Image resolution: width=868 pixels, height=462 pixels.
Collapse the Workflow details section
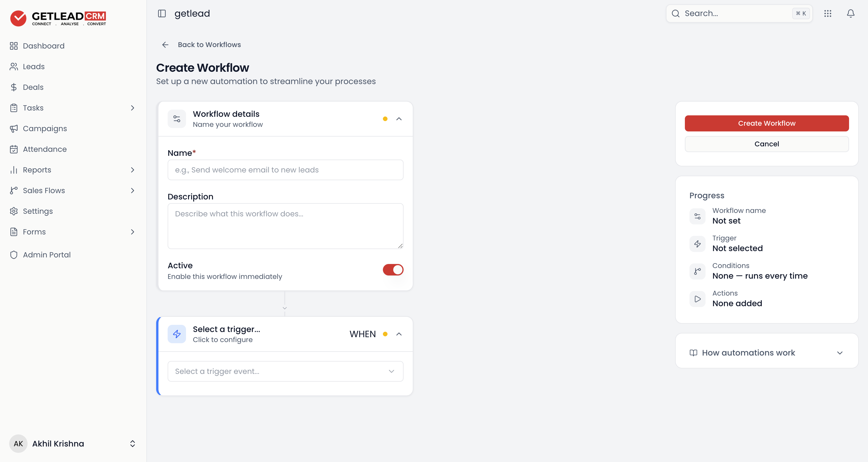(x=399, y=119)
